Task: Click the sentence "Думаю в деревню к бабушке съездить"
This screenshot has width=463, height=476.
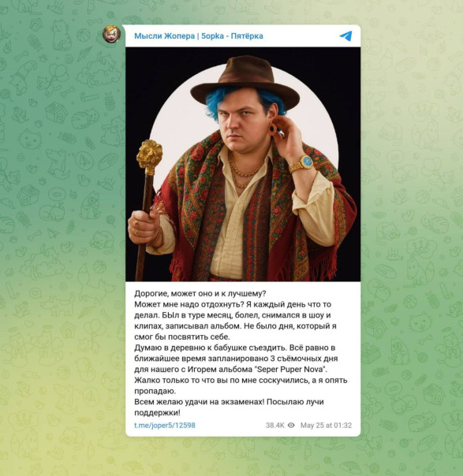Action: (x=211, y=348)
